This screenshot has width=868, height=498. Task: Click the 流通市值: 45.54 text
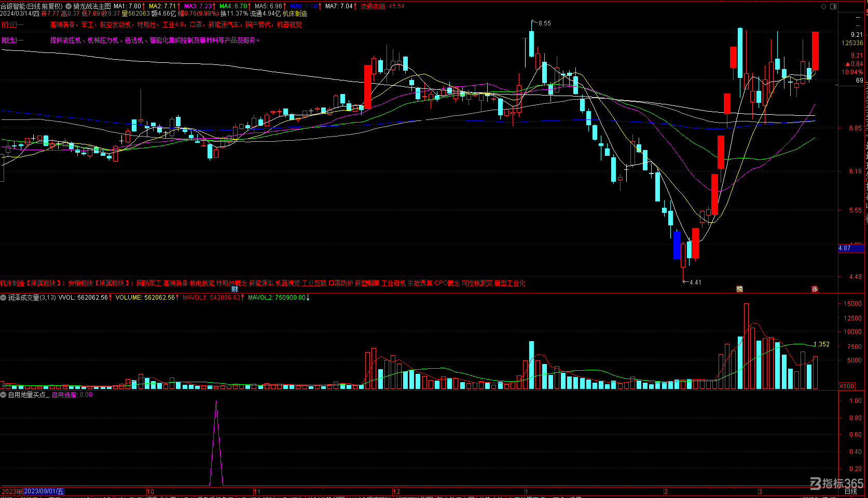(x=382, y=6)
